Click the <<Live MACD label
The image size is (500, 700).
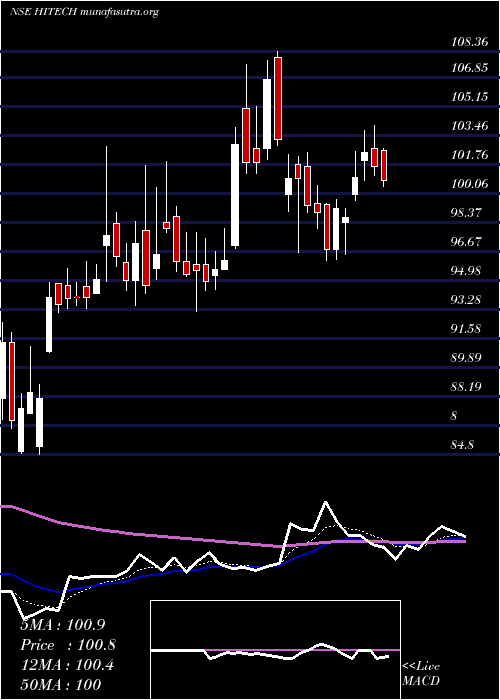(421, 674)
